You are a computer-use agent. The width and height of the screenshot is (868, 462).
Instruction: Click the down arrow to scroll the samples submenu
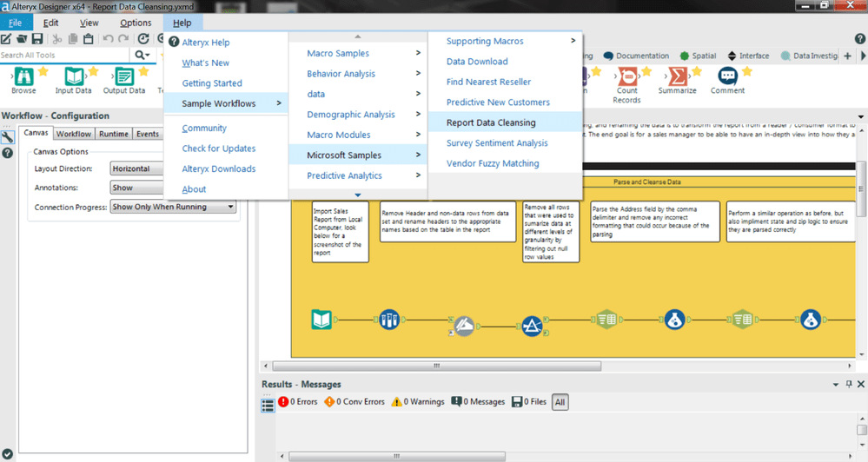358,195
